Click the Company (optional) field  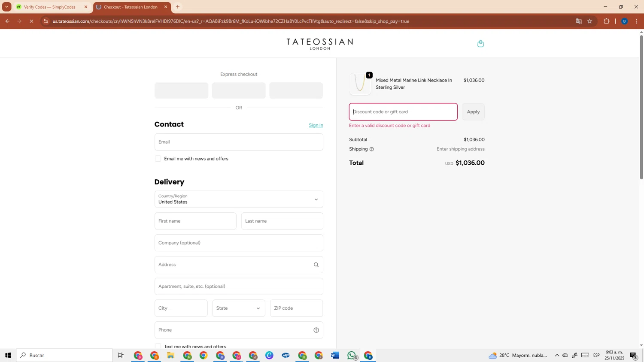tap(239, 243)
